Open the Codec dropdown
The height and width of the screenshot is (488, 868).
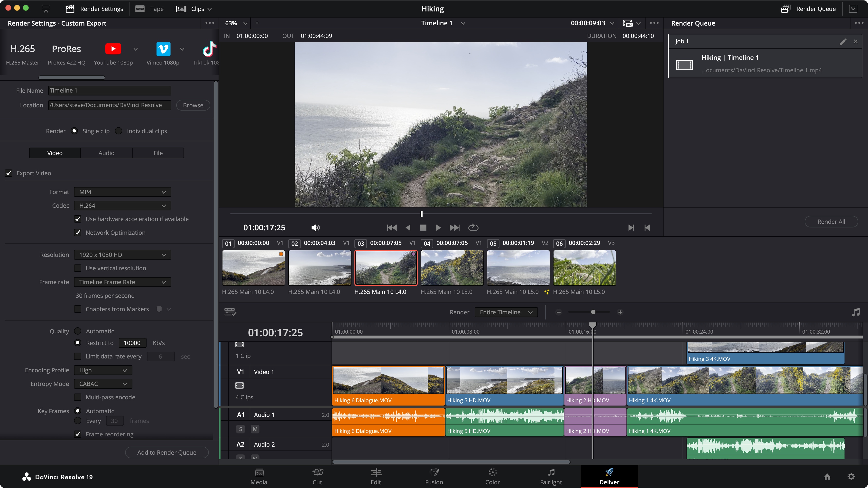coord(123,206)
